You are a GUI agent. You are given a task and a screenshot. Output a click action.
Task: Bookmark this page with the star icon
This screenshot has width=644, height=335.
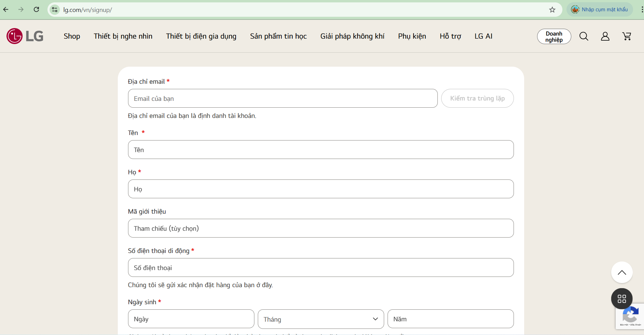(552, 10)
